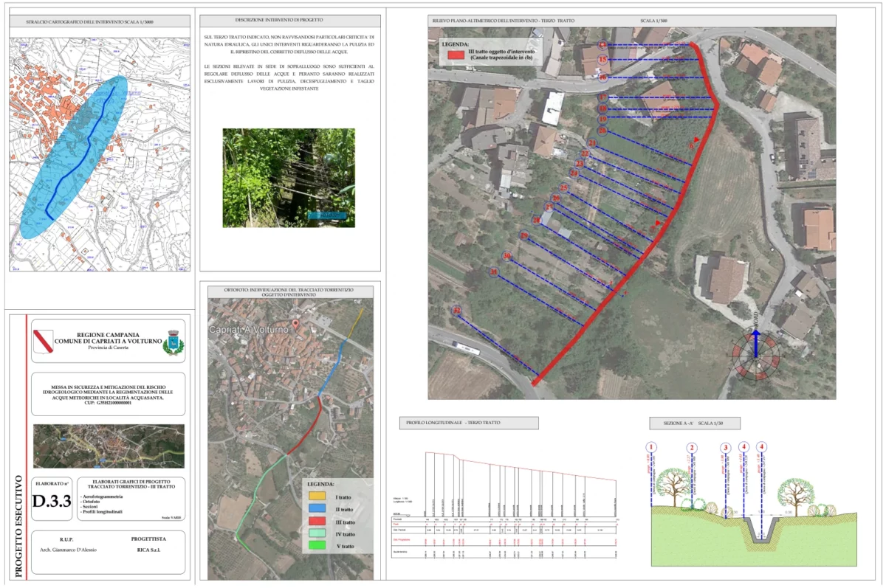The width and height of the screenshot is (886, 588).
Task: Click the Sezione A-A' Scala 1/50 heading
Action: 694,423
